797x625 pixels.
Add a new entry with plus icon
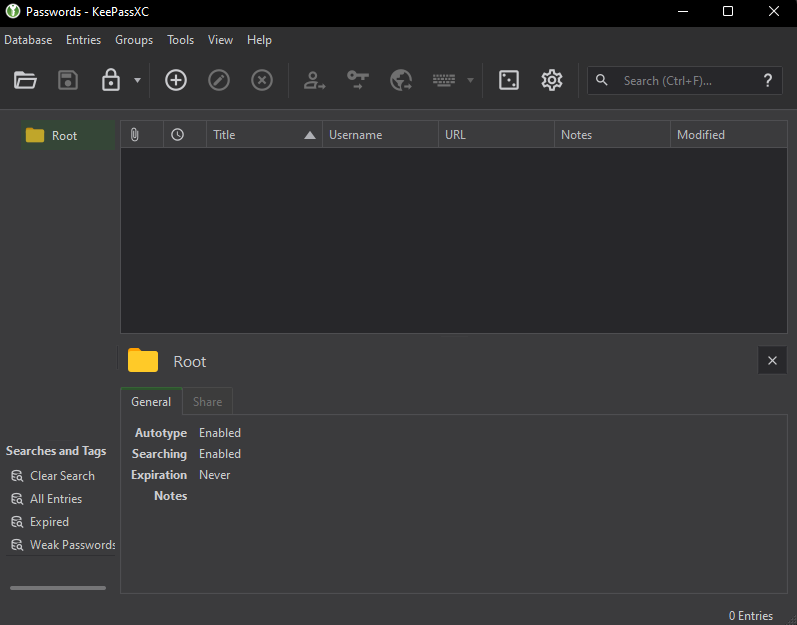pos(176,80)
